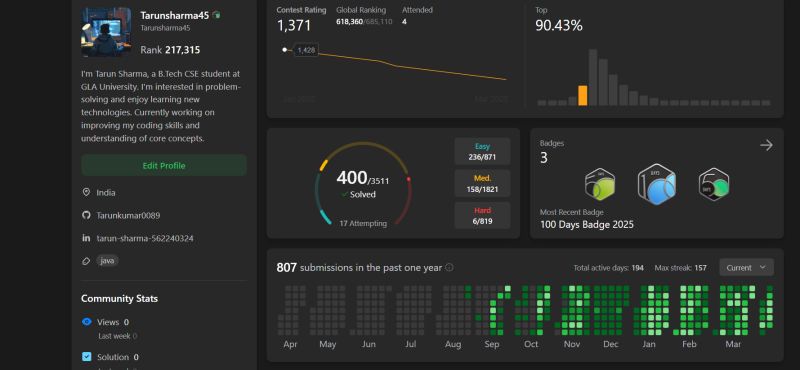Click the Tarunsharma45 bold username
Screen dimensions: 800x370
pyautogui.click(x=174, y=15)
